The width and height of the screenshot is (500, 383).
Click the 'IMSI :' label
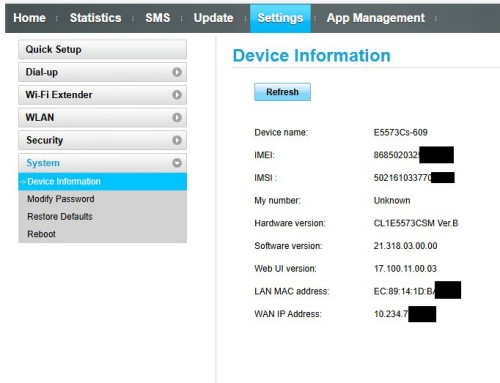pos(266,178)
